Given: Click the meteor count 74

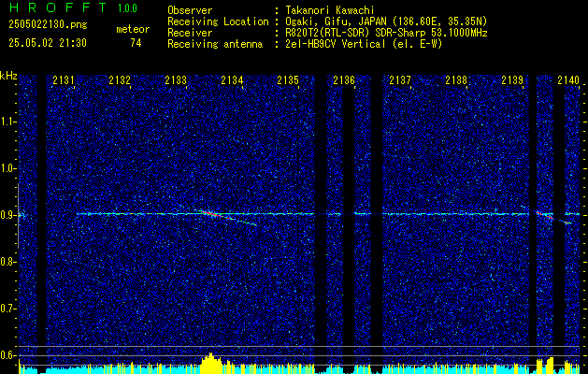Looking at the screenshot, I should point(136,44).
